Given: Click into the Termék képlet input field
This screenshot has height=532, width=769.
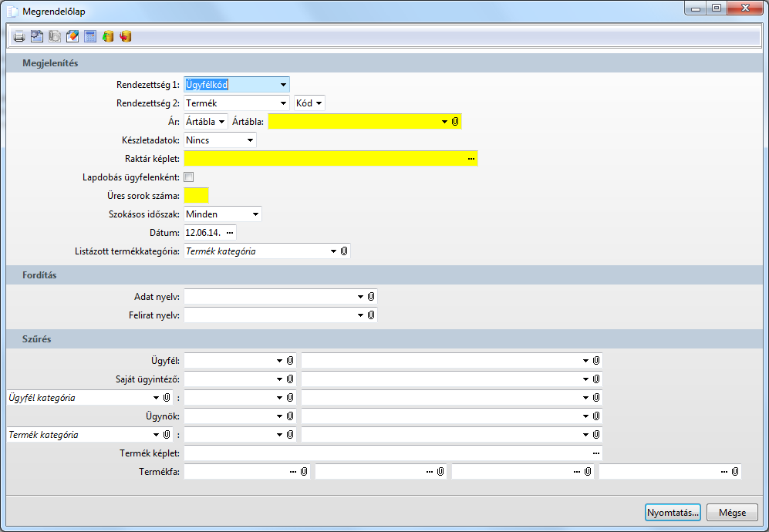Looking at the screenshot, I should [386, 453].
